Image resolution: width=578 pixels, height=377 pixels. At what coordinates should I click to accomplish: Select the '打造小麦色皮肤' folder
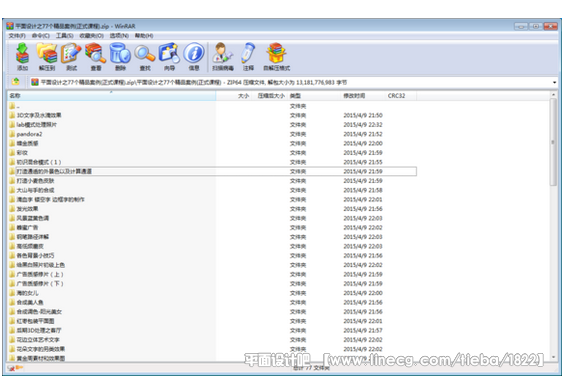212,181
